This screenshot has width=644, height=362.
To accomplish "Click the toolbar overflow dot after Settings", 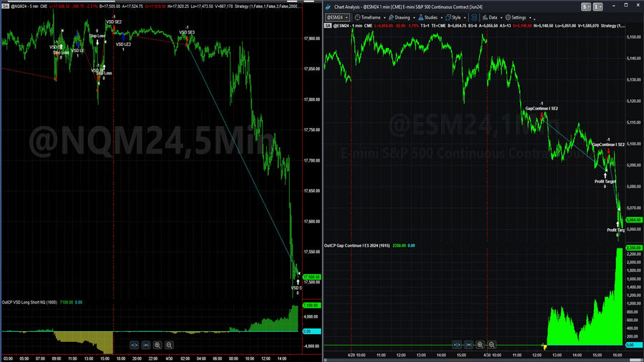I will click(x=535, y=19).
